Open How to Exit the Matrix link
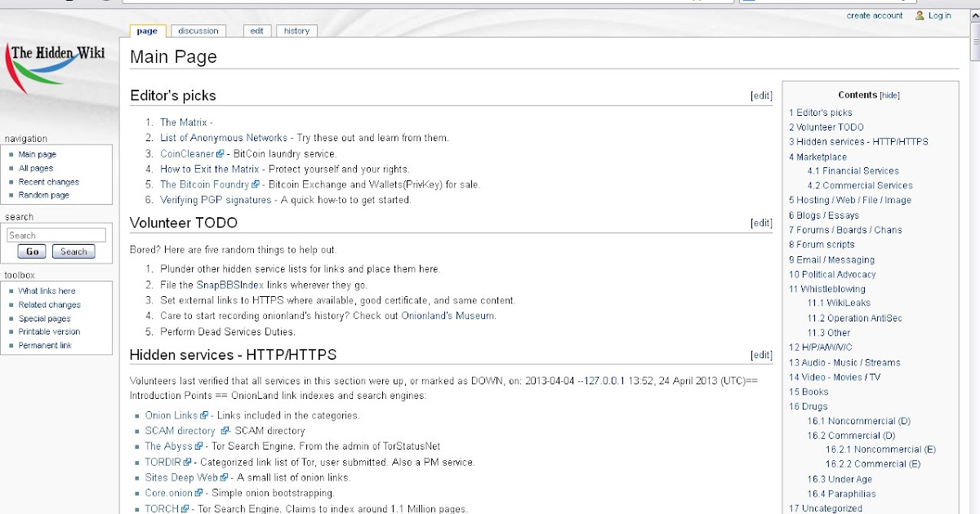The height and width of the screenshot is (514, 980). (x=209, y=169)
